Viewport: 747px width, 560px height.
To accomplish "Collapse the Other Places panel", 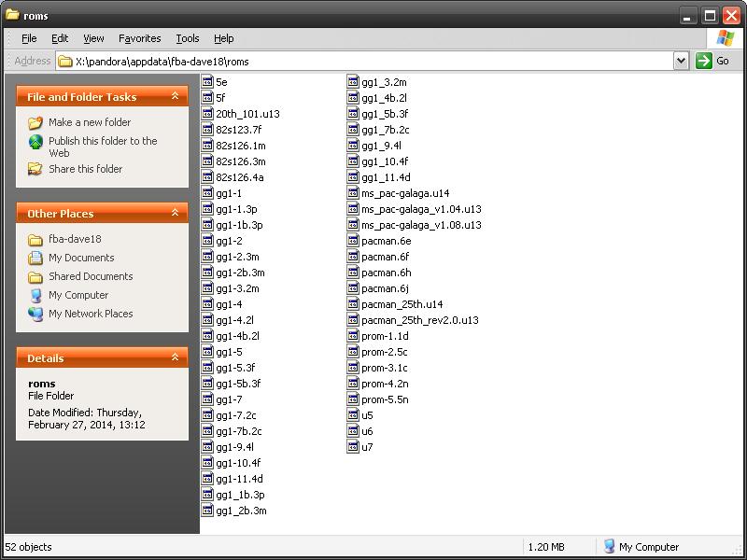I will click(175, 213).
